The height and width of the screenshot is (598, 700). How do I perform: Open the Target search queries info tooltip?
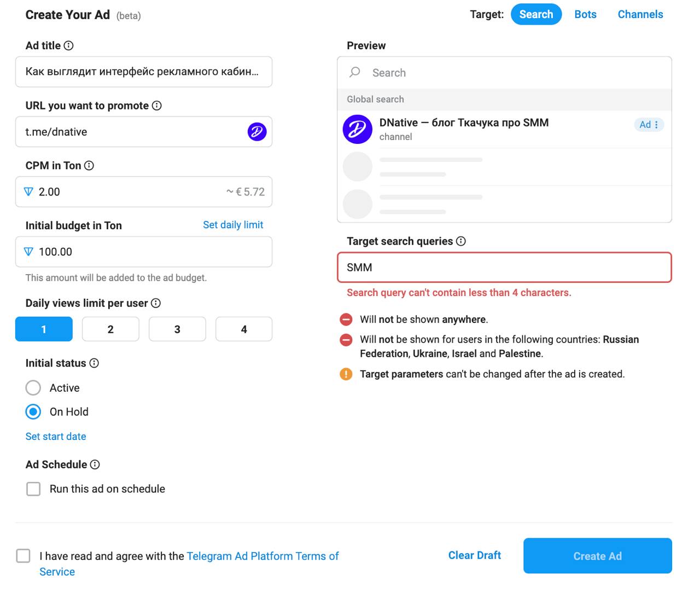(x=461, y=241)
